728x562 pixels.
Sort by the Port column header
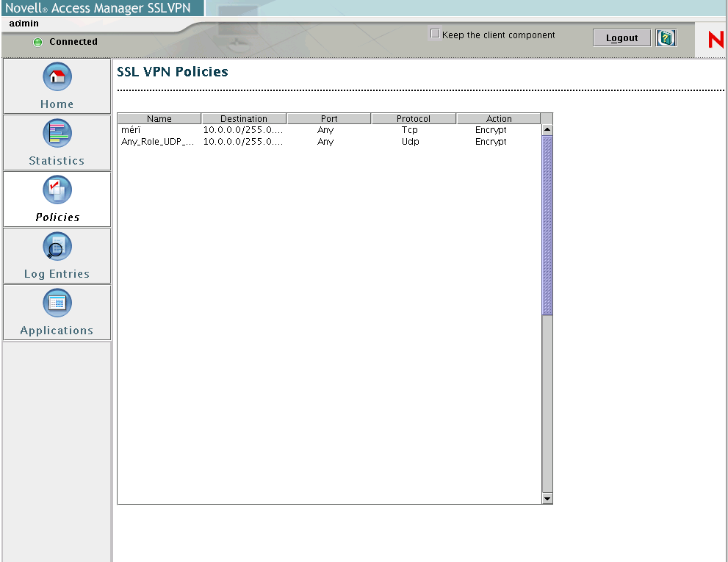(329, 118)
